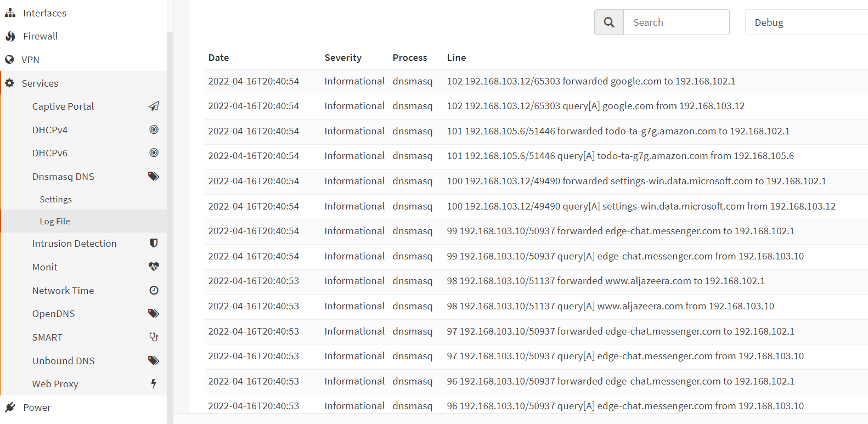The image size is (868, 424).
Task: Click the SMART stethoscope icon
Action: pyautogui.click(x=154, y=337)
